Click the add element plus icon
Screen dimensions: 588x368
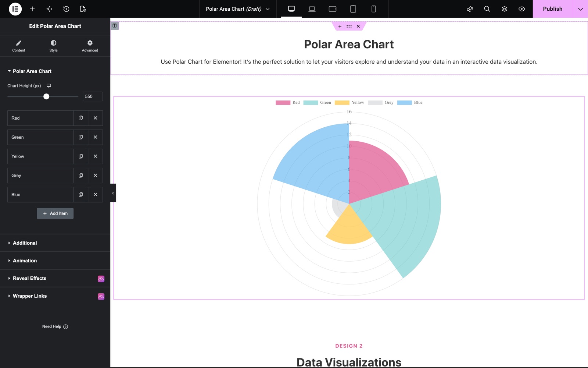tap(32, 9)
